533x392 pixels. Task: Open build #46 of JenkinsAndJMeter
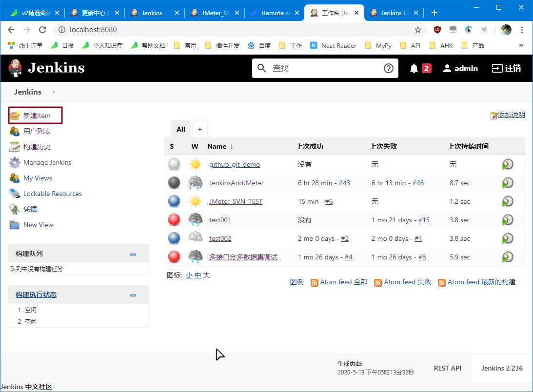tap(418, 183)
